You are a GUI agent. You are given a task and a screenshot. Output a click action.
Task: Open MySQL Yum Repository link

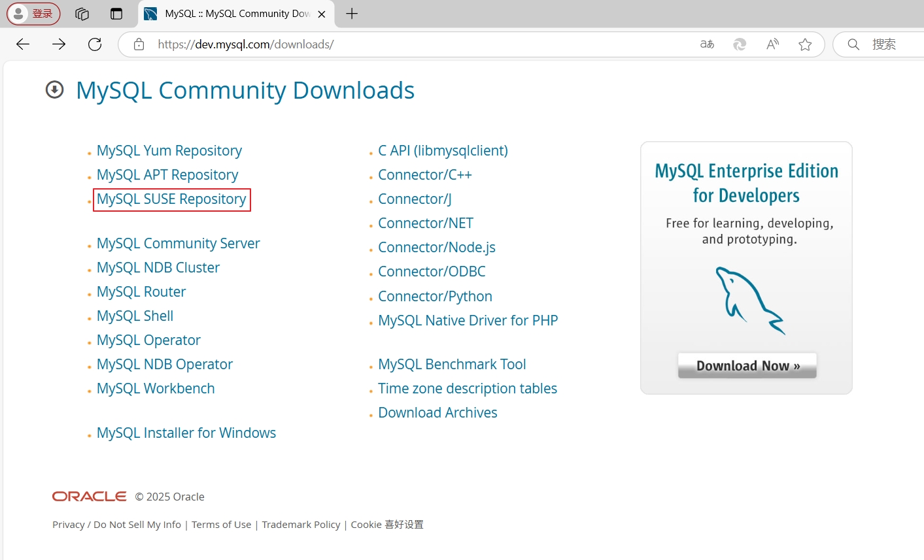point(169,151)
